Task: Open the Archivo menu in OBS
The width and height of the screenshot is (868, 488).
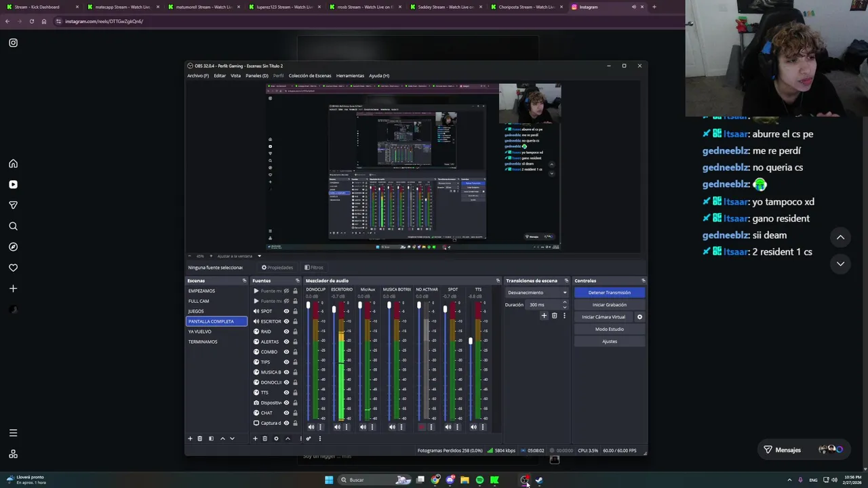Action: pos(198,75)
